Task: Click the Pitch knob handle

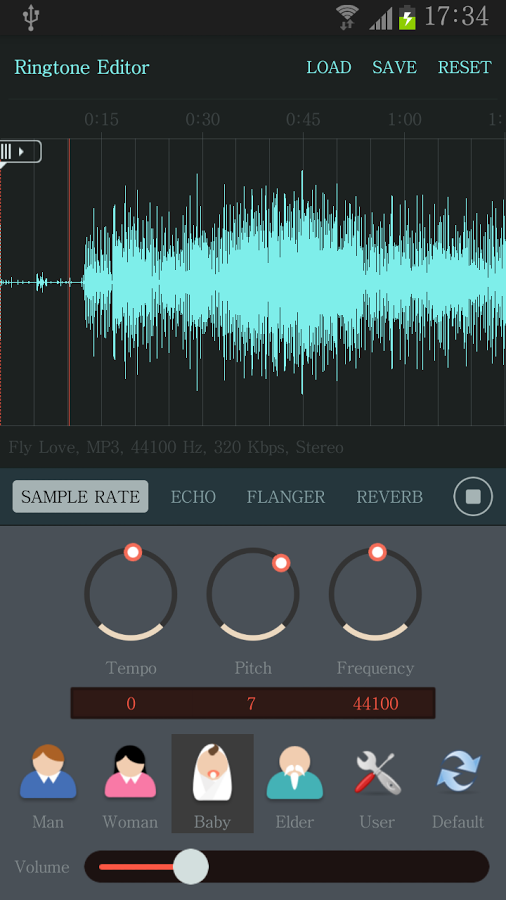Action: point(281,563)
